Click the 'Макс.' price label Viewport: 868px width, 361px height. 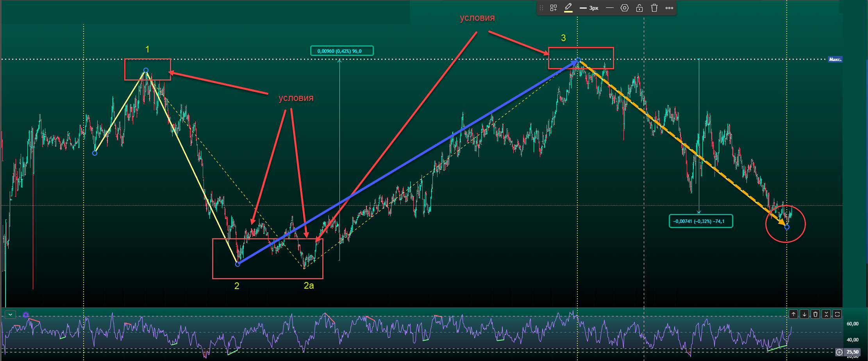(x=835, y=59)
